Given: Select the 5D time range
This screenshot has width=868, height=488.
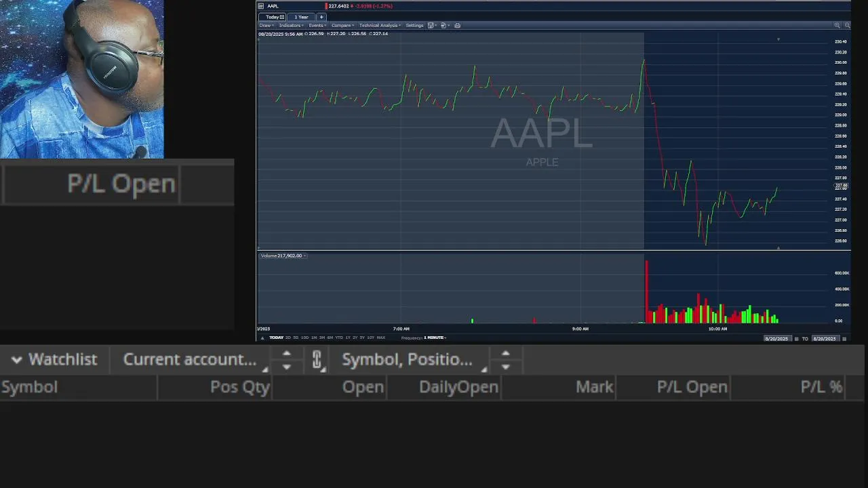Looking at the screenshot, I should pos(296,338).
